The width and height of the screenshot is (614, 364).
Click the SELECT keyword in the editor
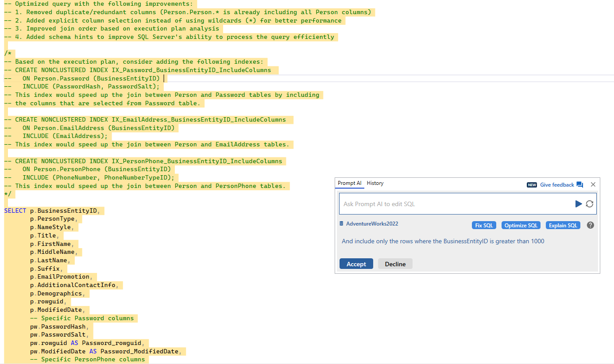coord(15,211)
